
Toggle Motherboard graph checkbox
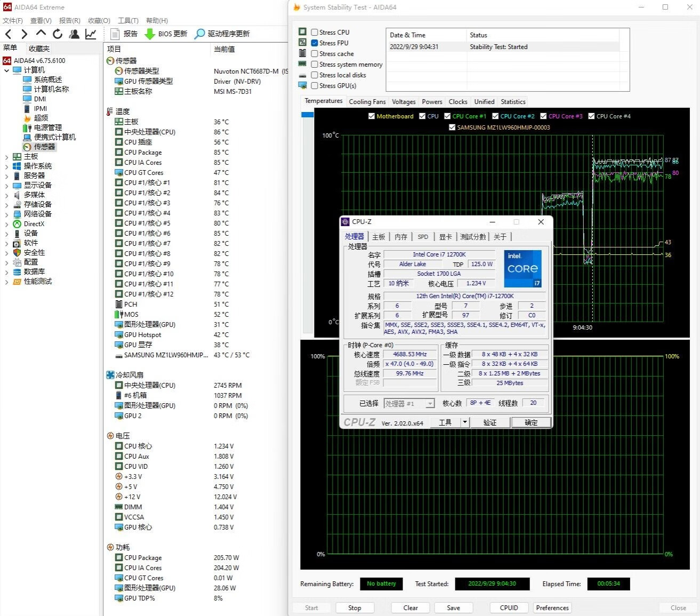click(x=372, y=116)
